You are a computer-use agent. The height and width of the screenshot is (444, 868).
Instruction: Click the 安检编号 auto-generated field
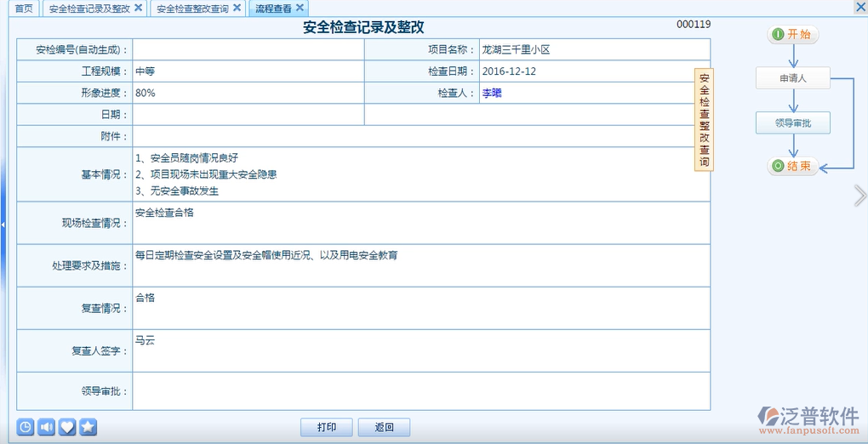coord(248,50)
